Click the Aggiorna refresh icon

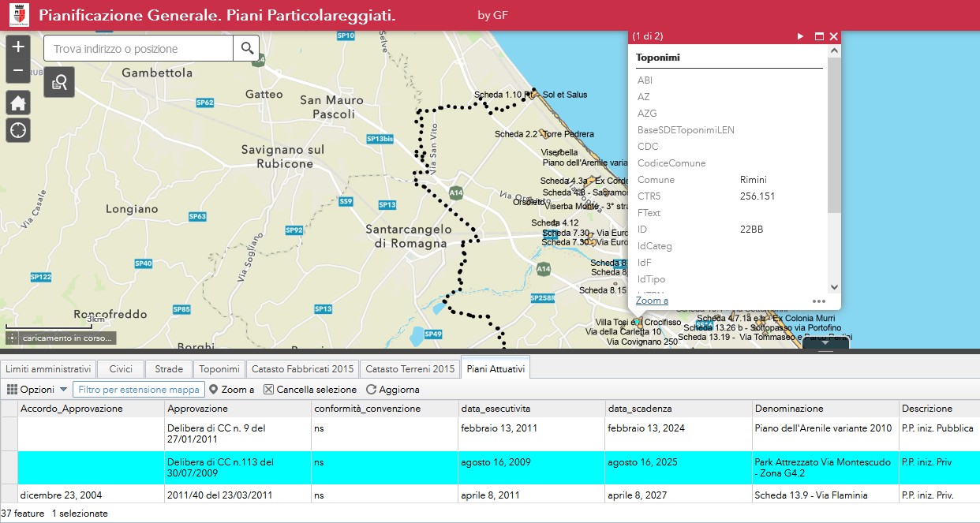point(371,390)
